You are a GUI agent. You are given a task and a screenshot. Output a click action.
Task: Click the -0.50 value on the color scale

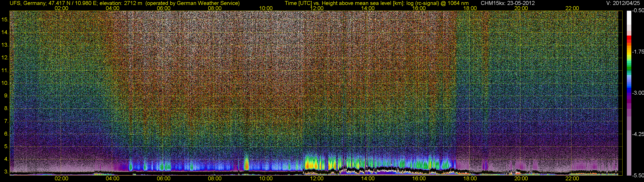[638, 11]
